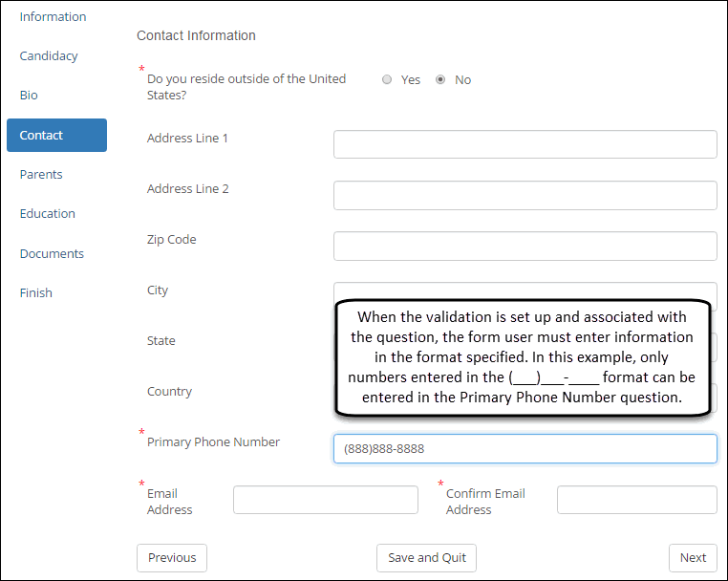Switch to the Candidacy section
The image size is (728, 581).
point(49,55)
